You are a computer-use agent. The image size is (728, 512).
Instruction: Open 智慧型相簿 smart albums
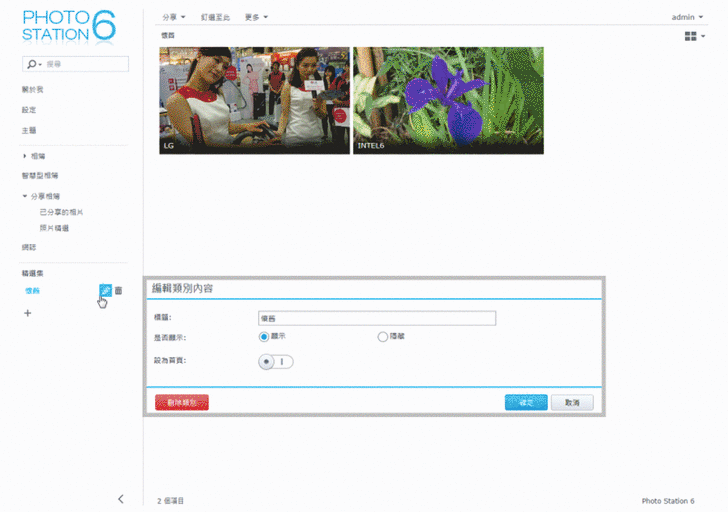coord(40,175)
